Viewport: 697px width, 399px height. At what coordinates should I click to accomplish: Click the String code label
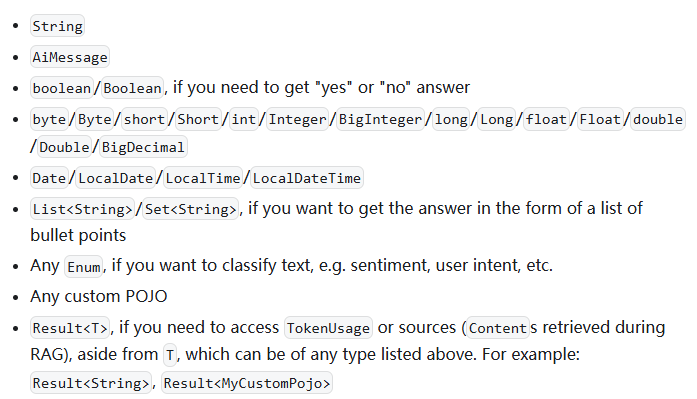coord(57,26)
